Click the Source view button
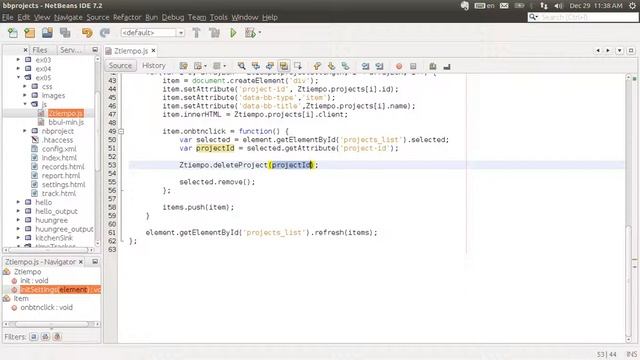The height and width of the screenshot is (360, 640). point(120,66)
